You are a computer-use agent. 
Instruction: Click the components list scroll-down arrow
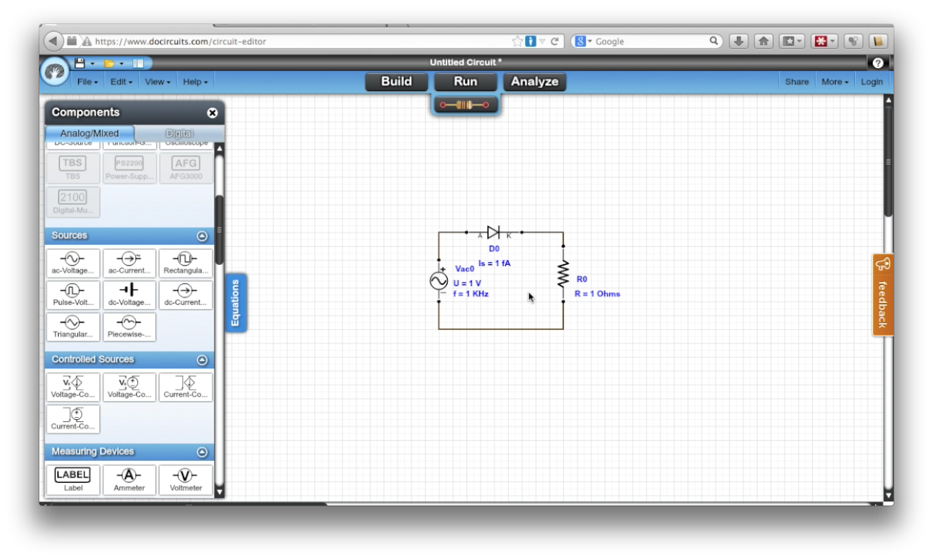[219, 492]
